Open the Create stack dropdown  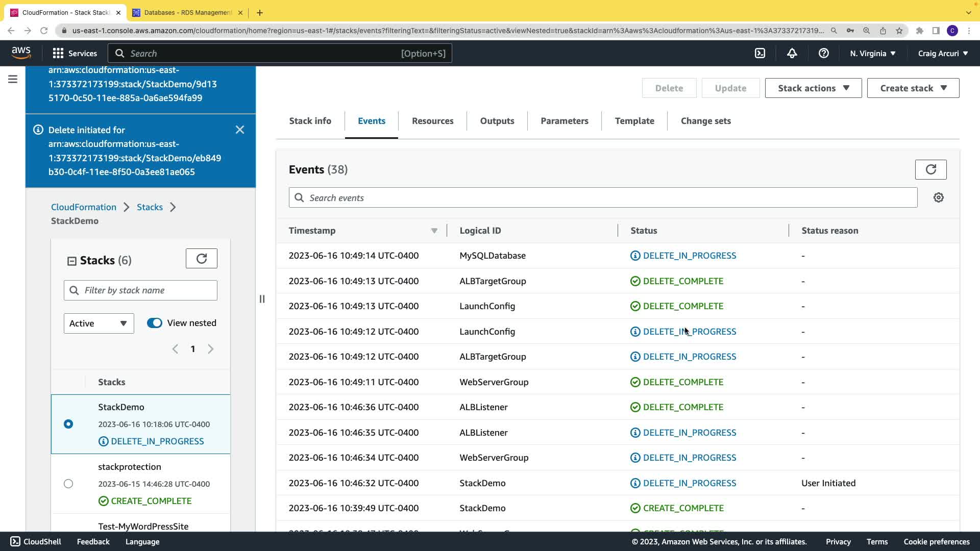coord(913,88)
